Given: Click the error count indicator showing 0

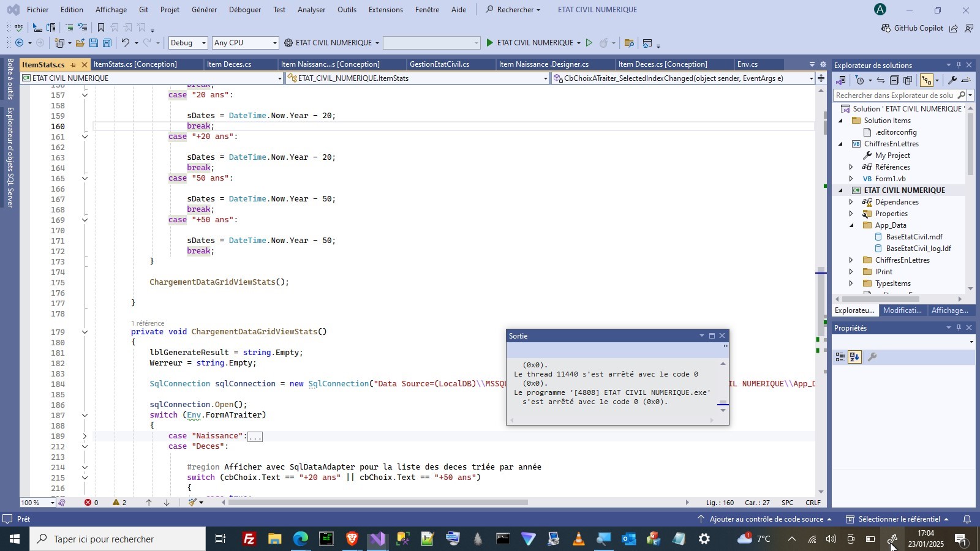Looking at the screenshot, I should [91, 503].
